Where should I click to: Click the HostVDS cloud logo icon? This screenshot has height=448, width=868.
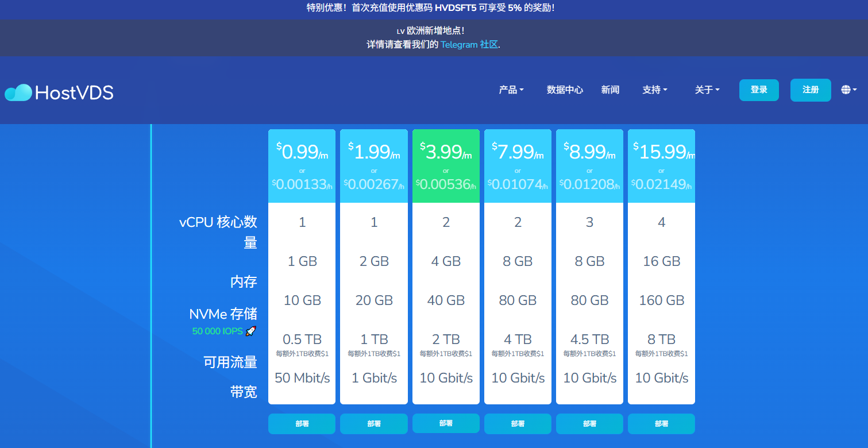pos(18,92)
